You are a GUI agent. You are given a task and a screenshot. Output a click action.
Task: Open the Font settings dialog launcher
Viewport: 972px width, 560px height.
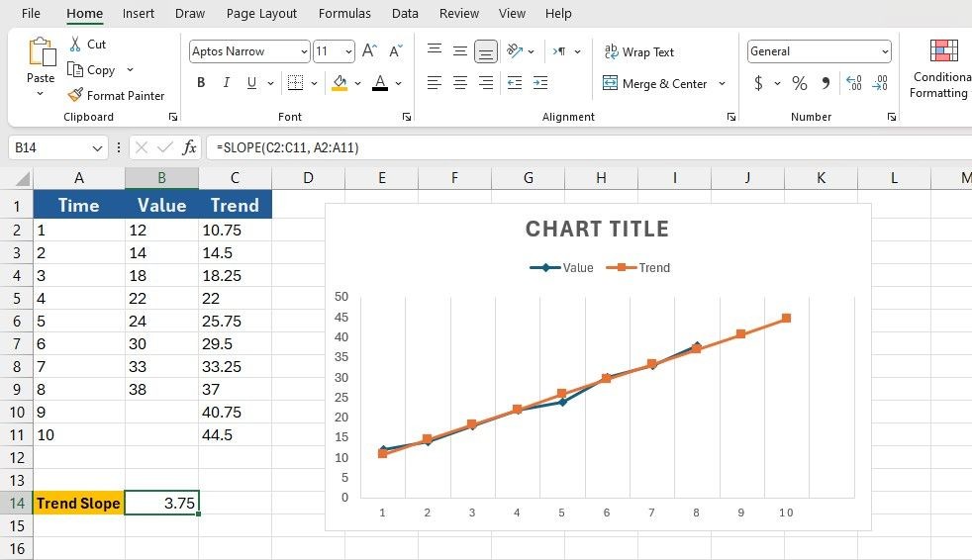407,117
